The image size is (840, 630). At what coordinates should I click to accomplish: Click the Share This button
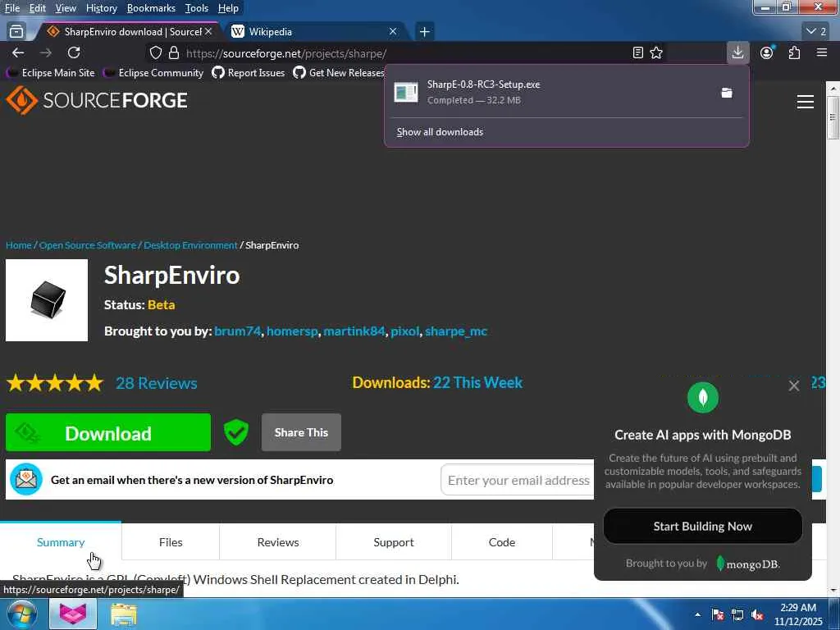point(301,432)
